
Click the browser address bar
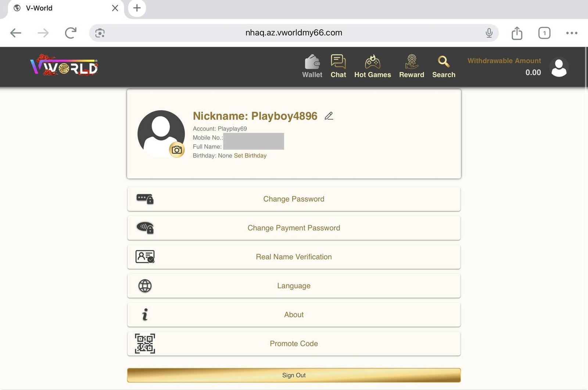pyautogui.click(x=293, y=33)
